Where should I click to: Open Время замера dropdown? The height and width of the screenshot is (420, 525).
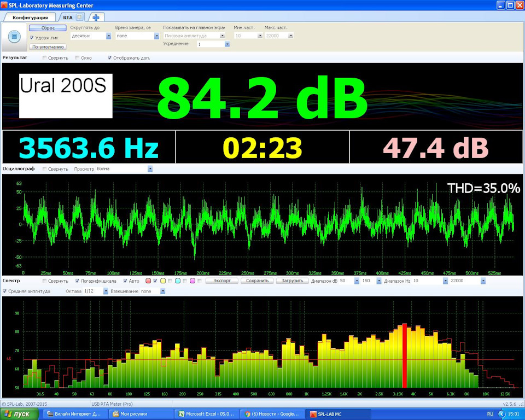point(156,36)
